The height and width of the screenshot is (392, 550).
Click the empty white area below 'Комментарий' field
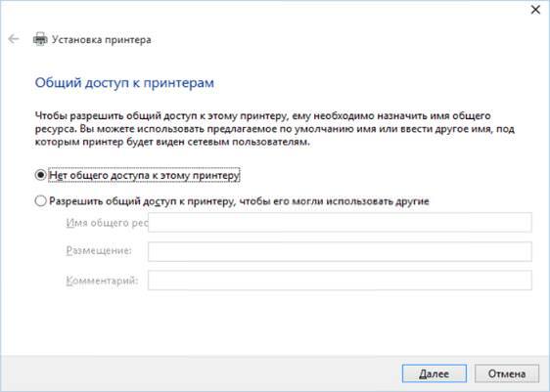point(274,323)
